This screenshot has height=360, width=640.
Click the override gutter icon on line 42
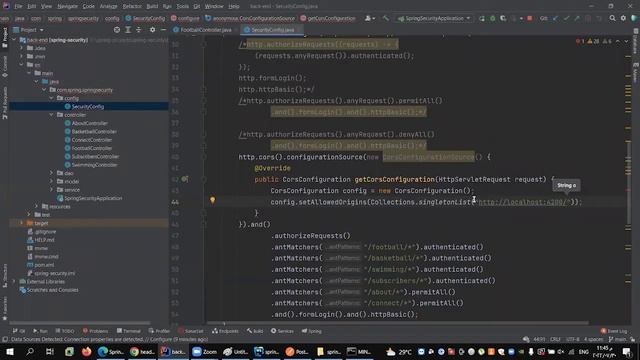click(x=185, y=179)
